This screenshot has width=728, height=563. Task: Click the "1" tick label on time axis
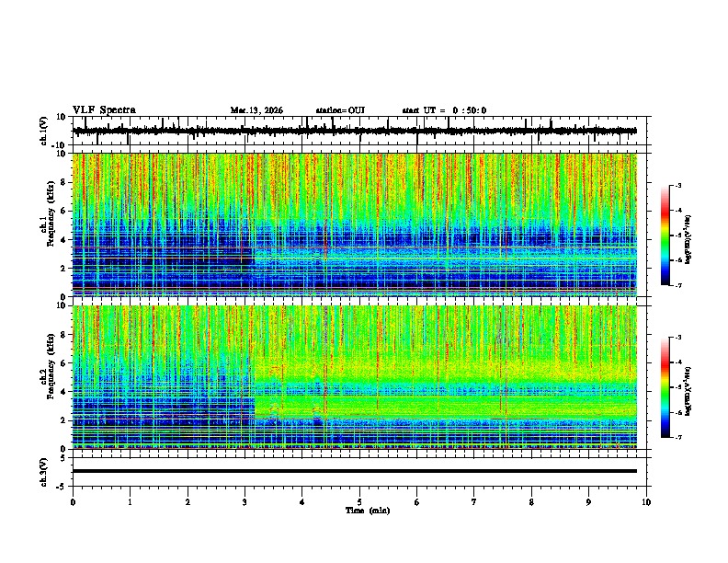[x=130, y=502]
